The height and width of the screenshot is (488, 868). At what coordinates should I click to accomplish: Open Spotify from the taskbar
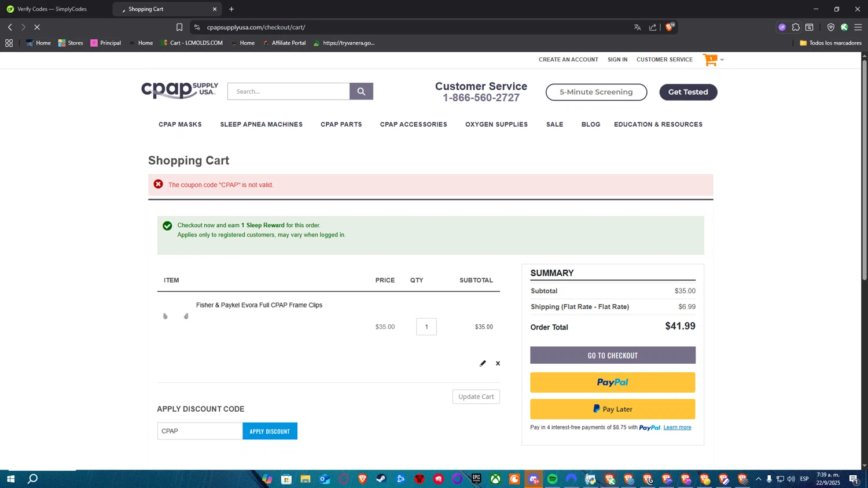553,479
